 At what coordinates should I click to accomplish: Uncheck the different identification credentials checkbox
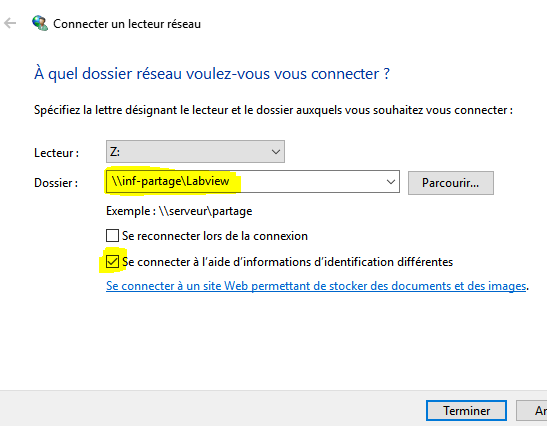tap(112, 261)
